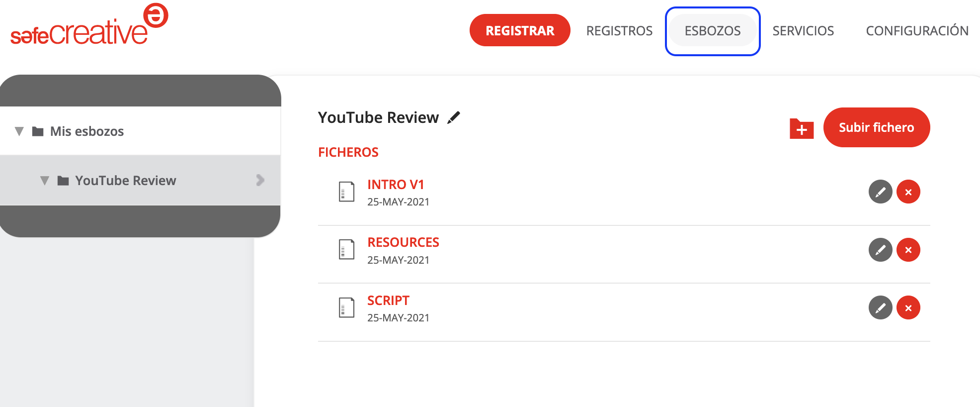The width and height of the screenshot is (980, 407).
Task: Delete the SCRIPT file
Action: point(908,308)
